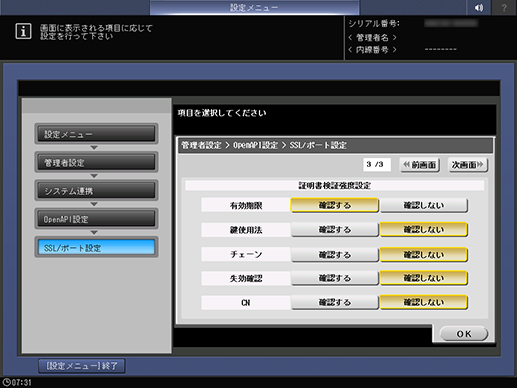Select 確認する for 鍵使用法
This screenshot has height=388, width=517.
tap(335, 229)
